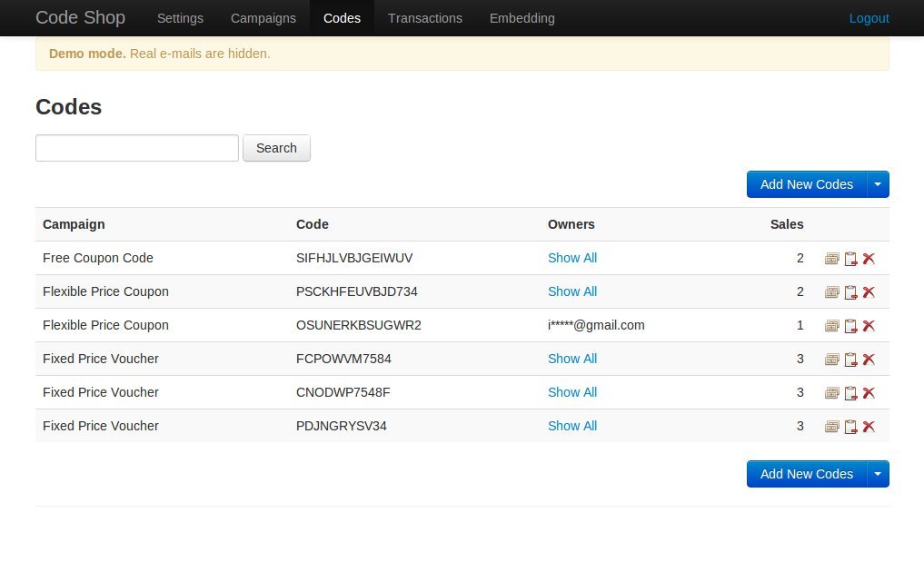Image resolution: width=924 pixels, height=562 pixels.
Task: Click inside the code search input field
Action: coord(136,147)
